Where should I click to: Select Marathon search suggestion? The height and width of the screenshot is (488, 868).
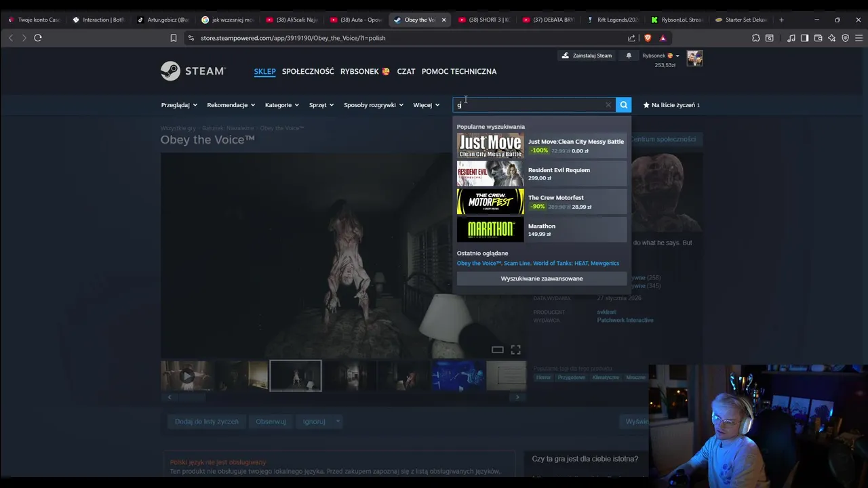click(x=542, y=230)
